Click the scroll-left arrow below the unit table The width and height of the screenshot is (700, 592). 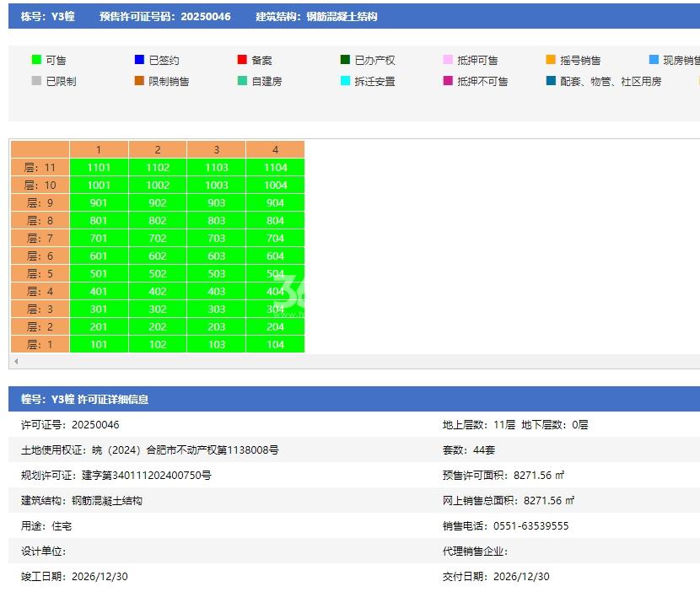click(x=16, y=361)
